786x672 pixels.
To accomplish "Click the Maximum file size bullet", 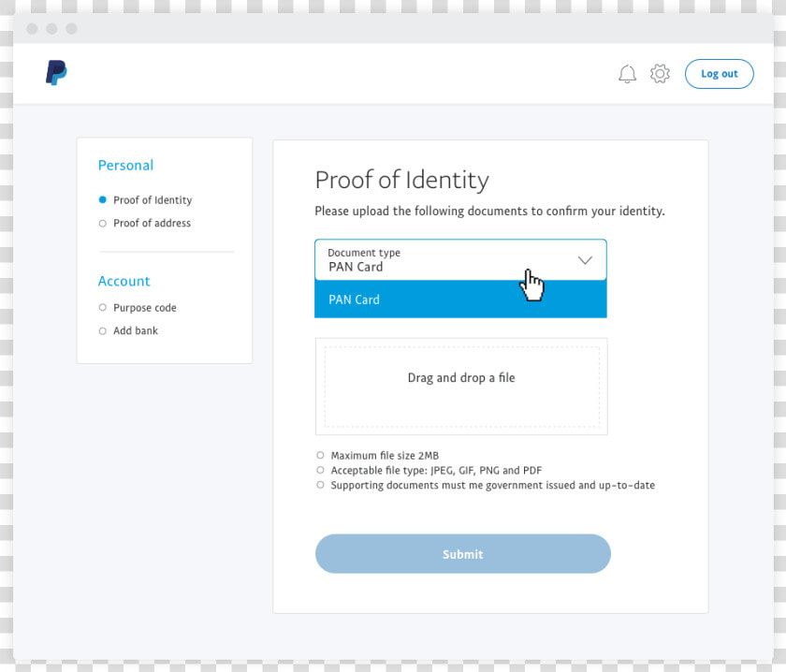I will pos(320,456).
